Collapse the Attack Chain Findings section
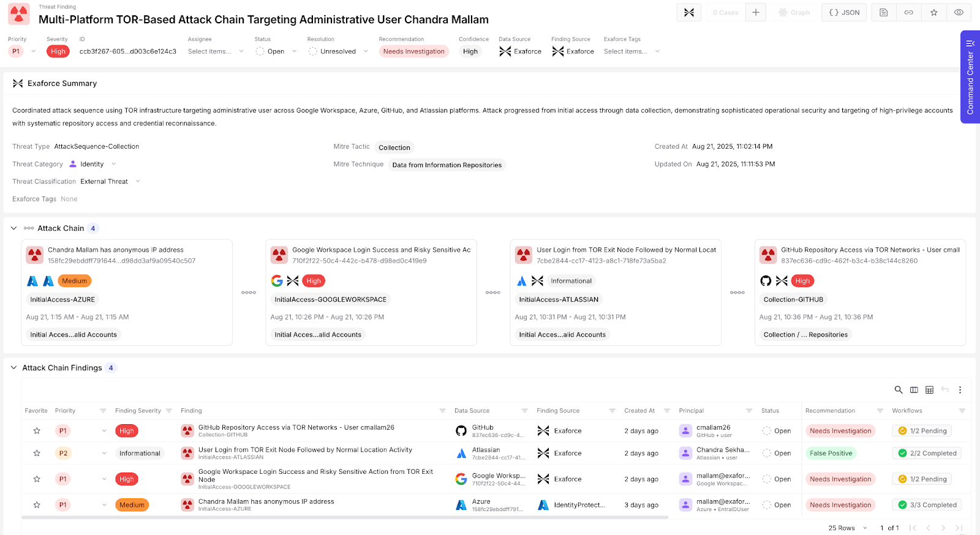This screenshot has width=980, height=535. (x=13, y=368)
